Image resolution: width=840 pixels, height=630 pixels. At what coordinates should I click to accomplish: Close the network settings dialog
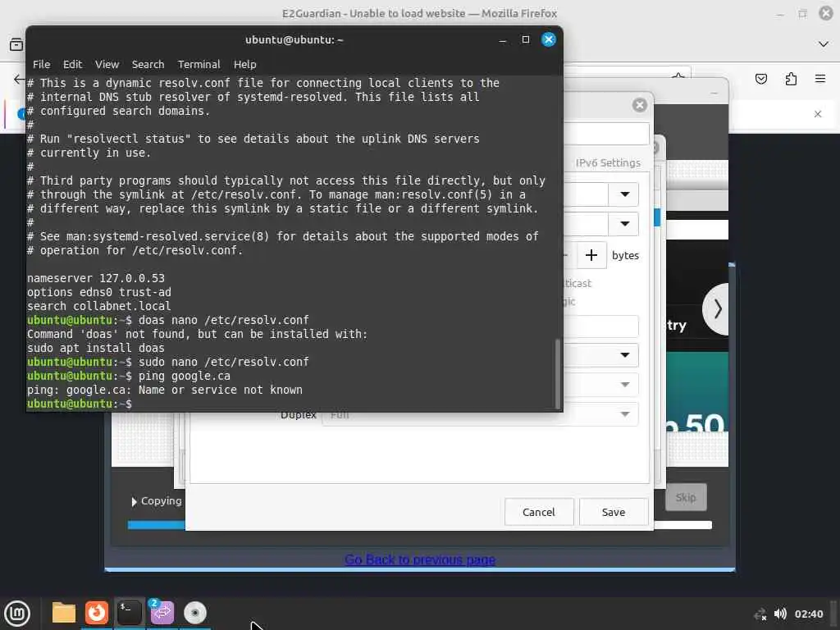tap(639, 105)
